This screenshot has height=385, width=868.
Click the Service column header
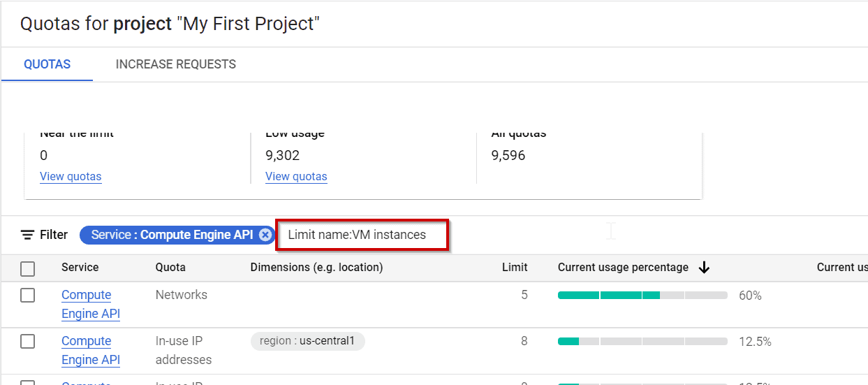(80, 268)
